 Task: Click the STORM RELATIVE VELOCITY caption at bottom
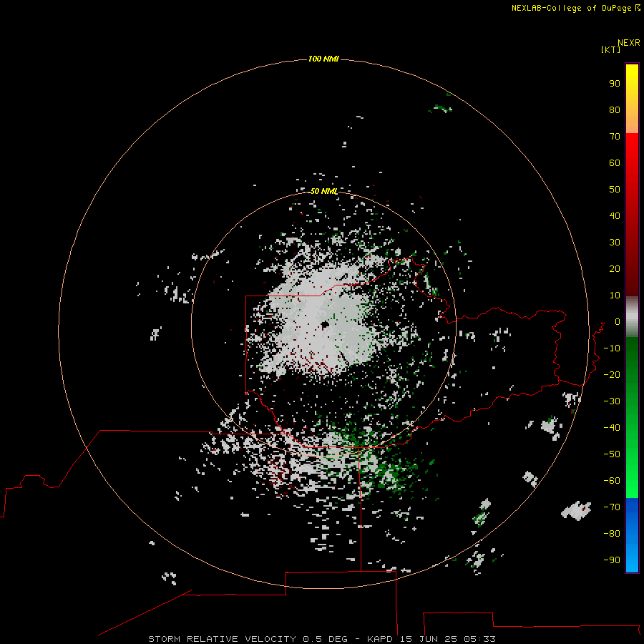222,639
